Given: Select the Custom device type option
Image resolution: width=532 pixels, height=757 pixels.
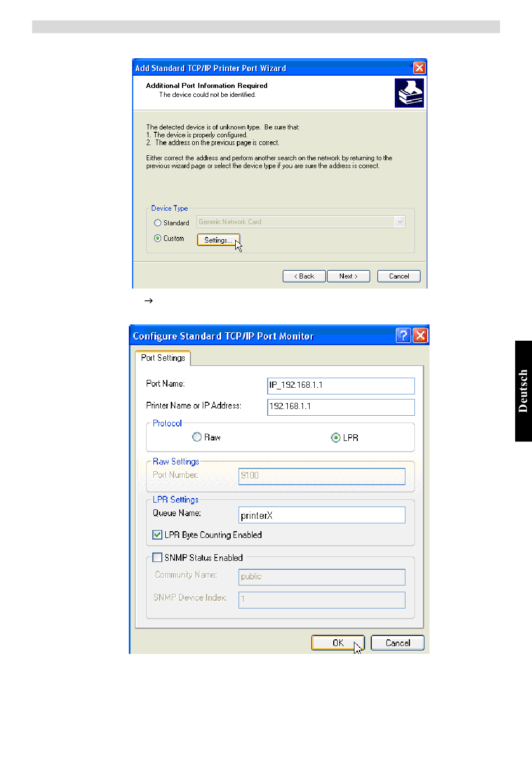Looking at the screenshot, I should (x=157, y=238).
